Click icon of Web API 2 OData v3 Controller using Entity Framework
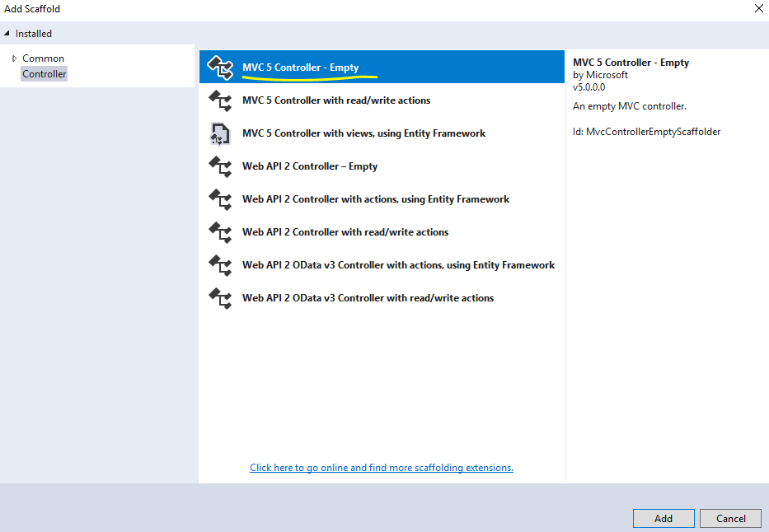769x532 pixels. coord(220,265)
